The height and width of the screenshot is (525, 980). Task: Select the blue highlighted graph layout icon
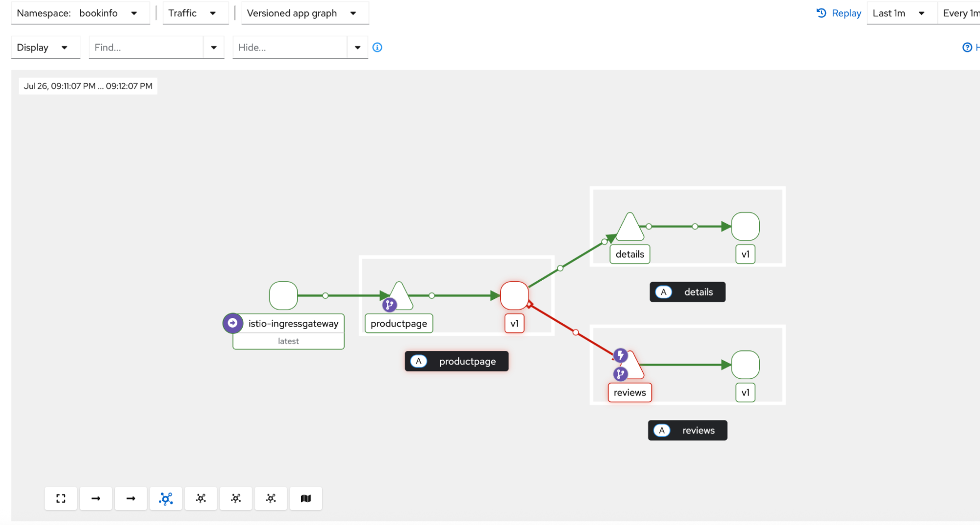[166, 499]
